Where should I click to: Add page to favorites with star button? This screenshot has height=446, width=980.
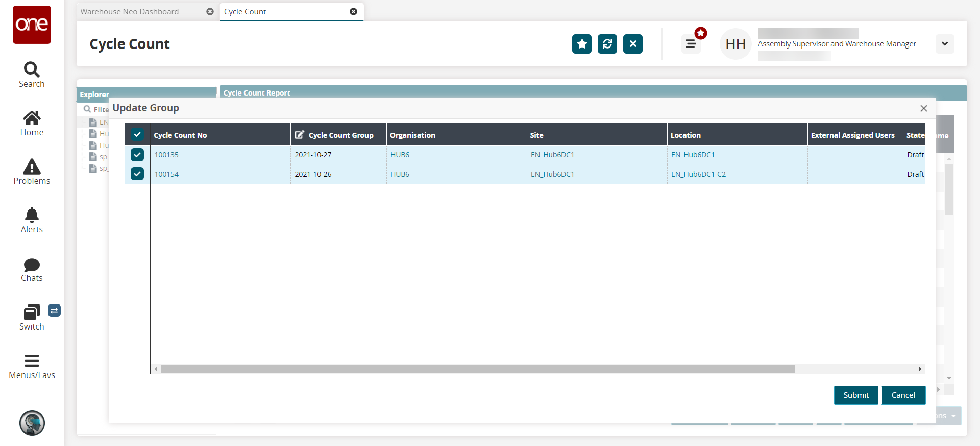tap(581, 44)
